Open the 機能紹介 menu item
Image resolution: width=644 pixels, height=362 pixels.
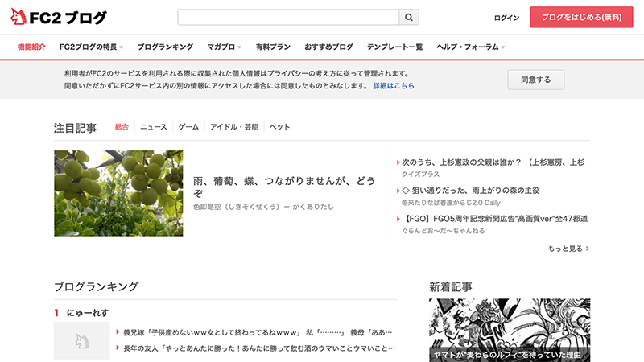(31, 47)
